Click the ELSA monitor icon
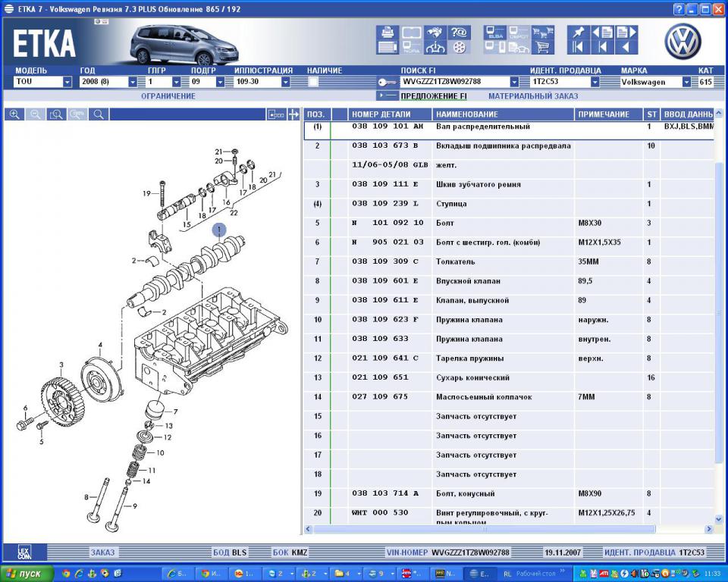The height and width of the screenshot is (582, 728). point(495,33)
